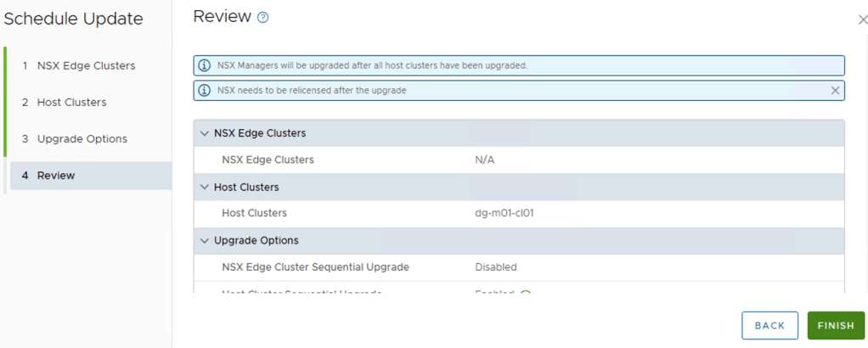
Task: Go to step 1 NSX Edge Clusters
Action: coord(85,65)
